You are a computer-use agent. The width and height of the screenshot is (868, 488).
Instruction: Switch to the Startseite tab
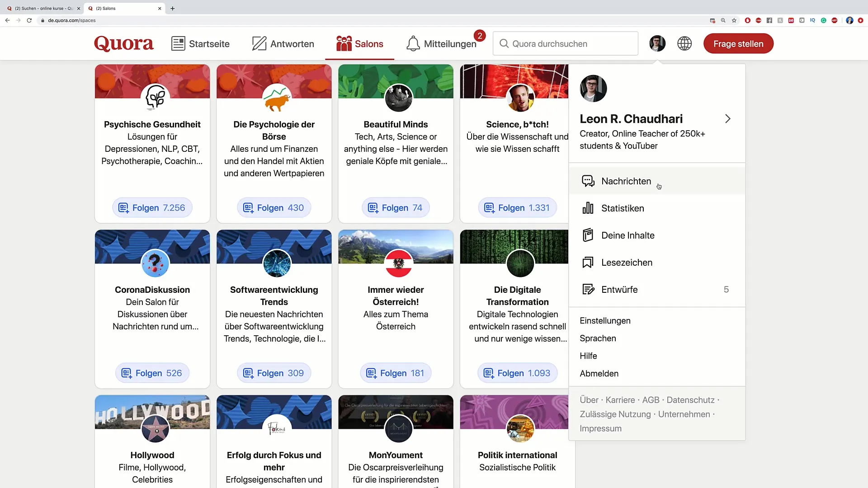pyautogui.click(x=200, y=44)
